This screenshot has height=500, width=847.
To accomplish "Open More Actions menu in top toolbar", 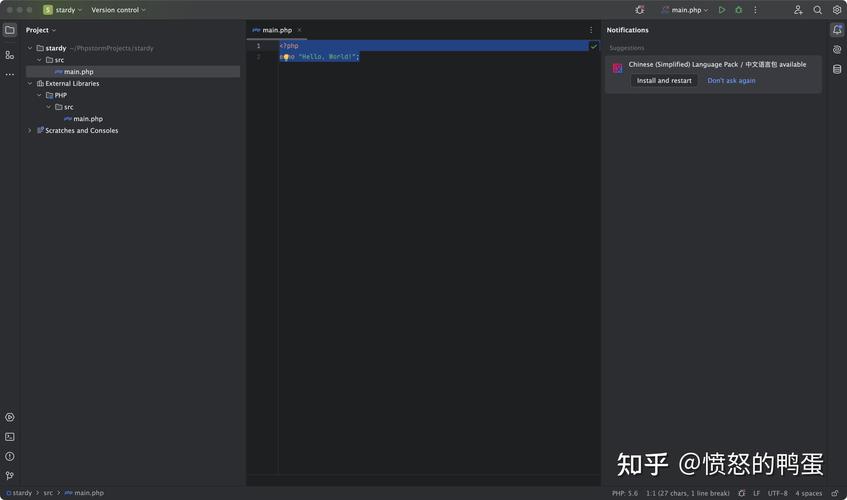I will coord(755,10).
